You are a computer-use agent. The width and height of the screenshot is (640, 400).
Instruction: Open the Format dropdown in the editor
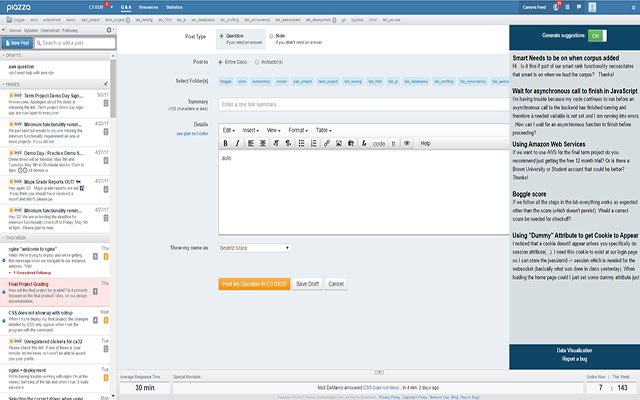tap(298, 130)
